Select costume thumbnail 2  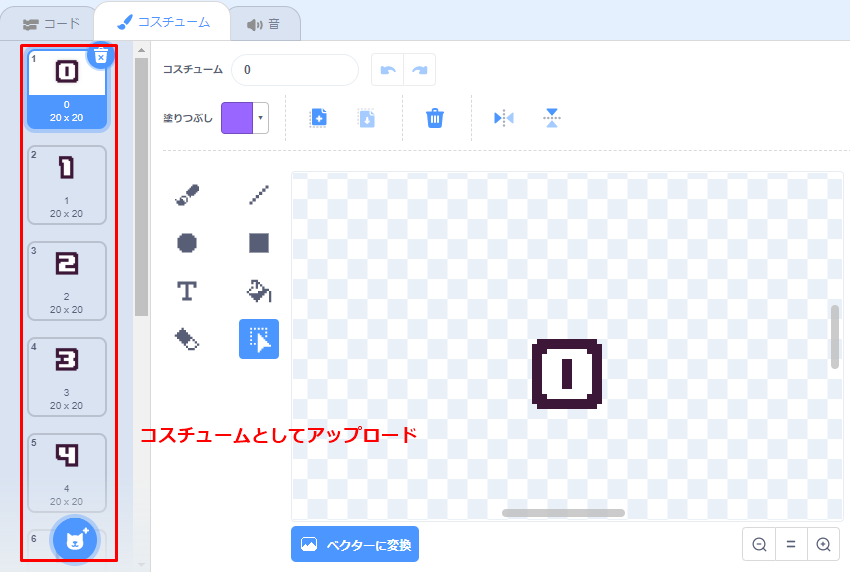[67, 281]
